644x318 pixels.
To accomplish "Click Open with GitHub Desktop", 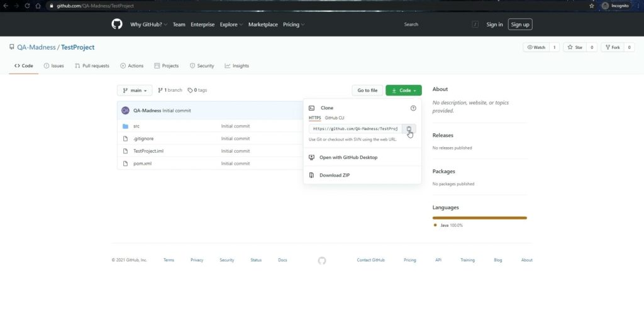I will pos(348,157).
